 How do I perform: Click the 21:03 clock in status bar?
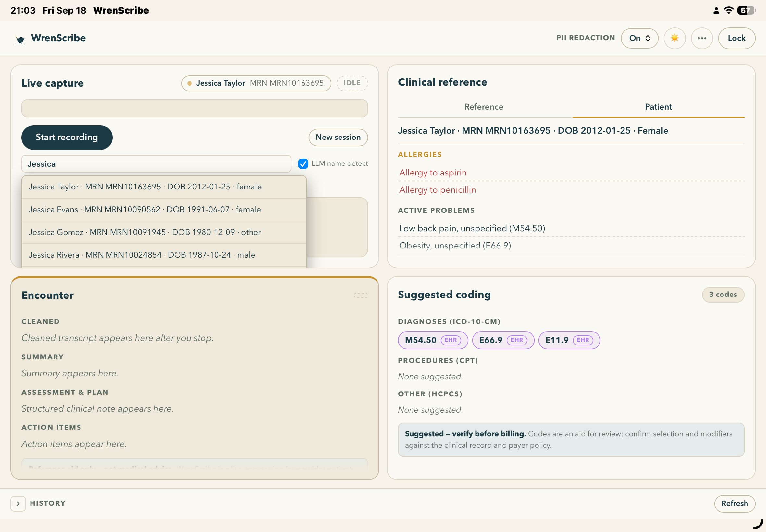23,10
